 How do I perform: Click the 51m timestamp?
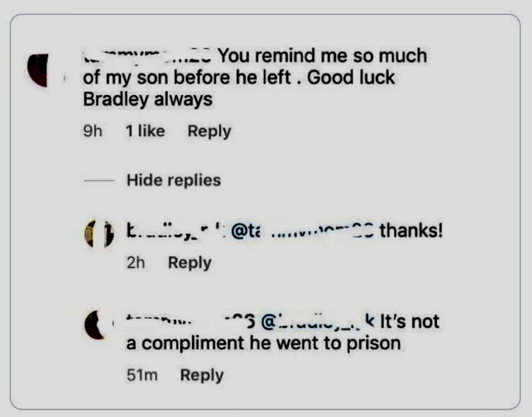click(142, 375)
